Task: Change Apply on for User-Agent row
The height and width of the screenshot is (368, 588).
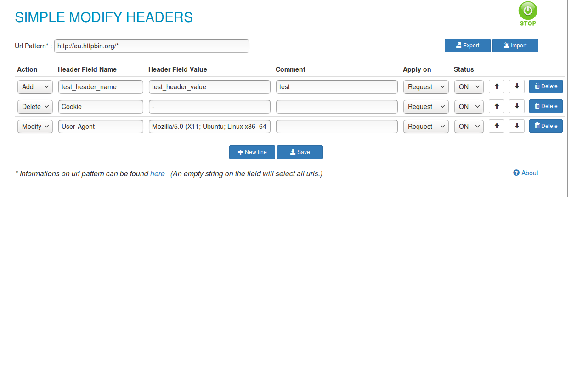Action: [x=426, y=126]
